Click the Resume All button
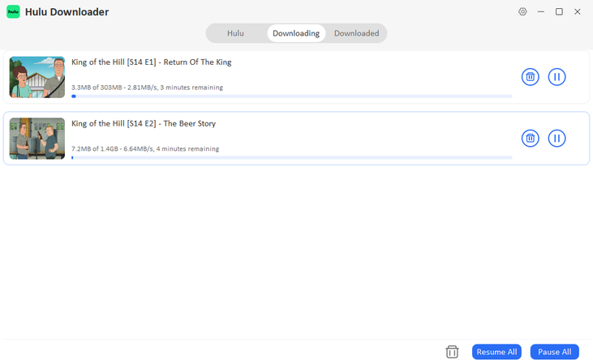This screenshot has height=364, width=593. (496, 352)
